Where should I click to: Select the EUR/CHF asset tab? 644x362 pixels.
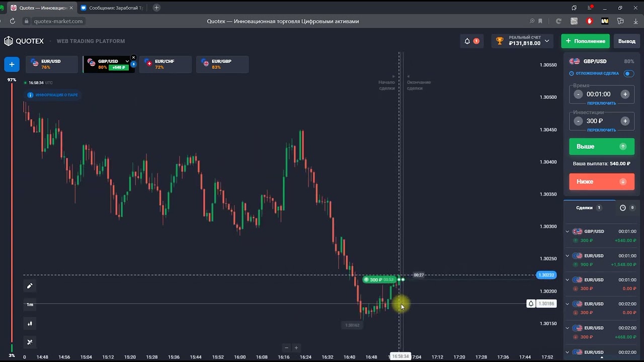166,64
